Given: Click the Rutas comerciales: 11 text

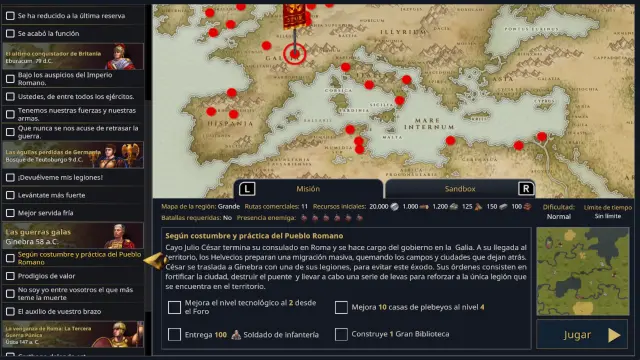Looking at the screenshot, I should tap(276, 207).
